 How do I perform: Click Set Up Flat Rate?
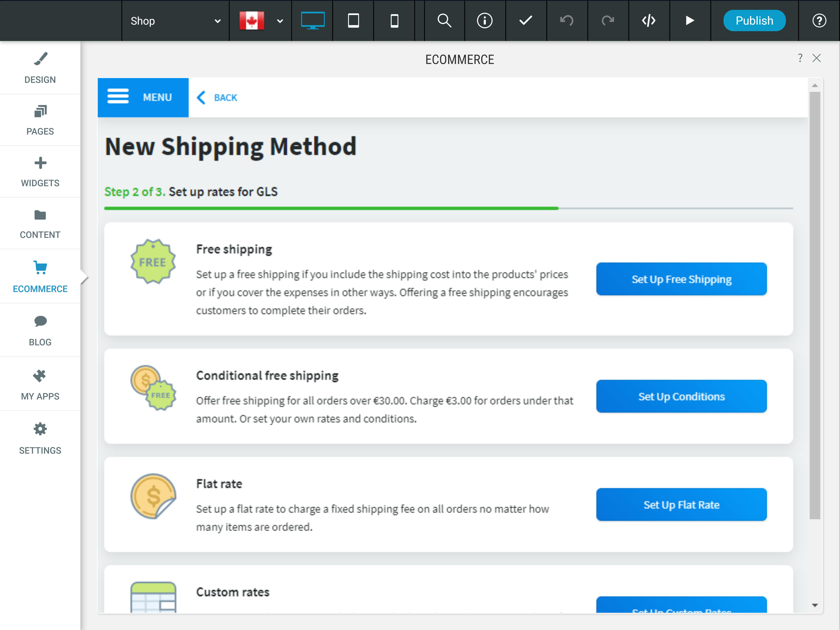tap(681, 504)
